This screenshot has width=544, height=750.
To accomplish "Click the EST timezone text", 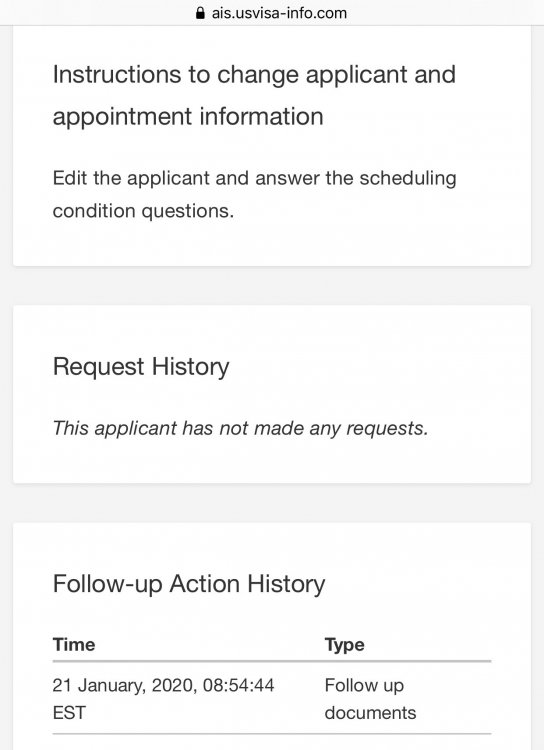I will (x=69, y=713).
